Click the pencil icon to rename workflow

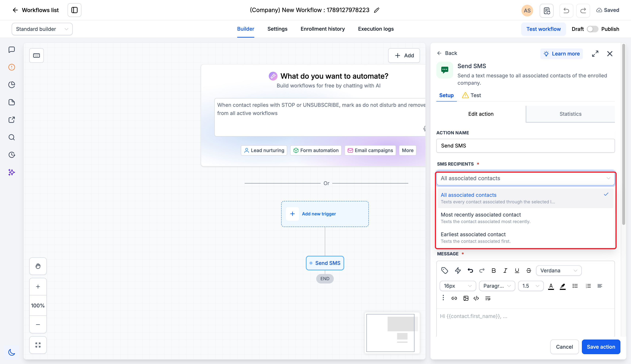click(376, 10)
